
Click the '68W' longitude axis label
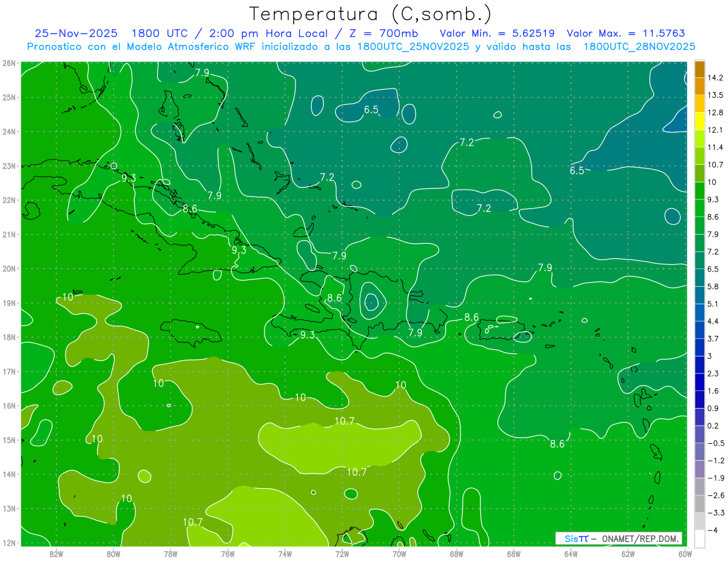pyautogui.click(x=456, y=554)
